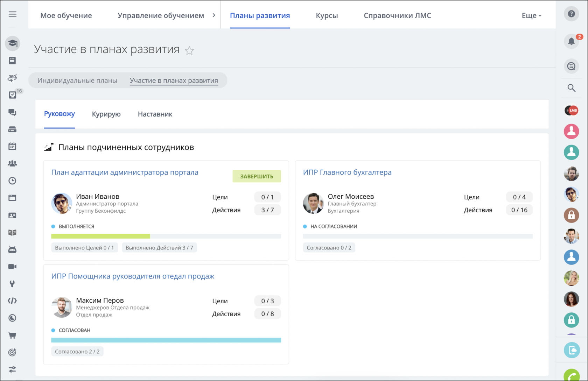Open the 360-degree feedback section
Screen dimensions: 588x381
[x=12, y=78]
